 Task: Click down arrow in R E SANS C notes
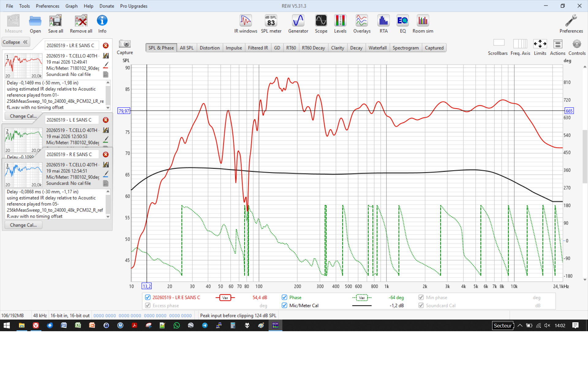[108, 217]
